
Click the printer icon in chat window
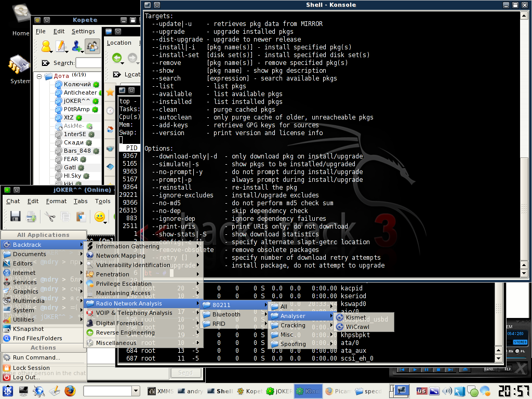[32, 217]
